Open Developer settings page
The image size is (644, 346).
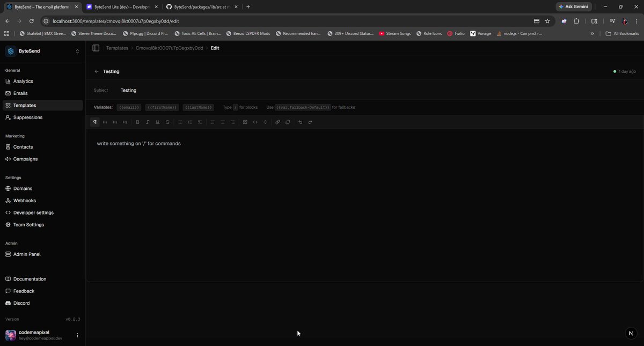43,212
